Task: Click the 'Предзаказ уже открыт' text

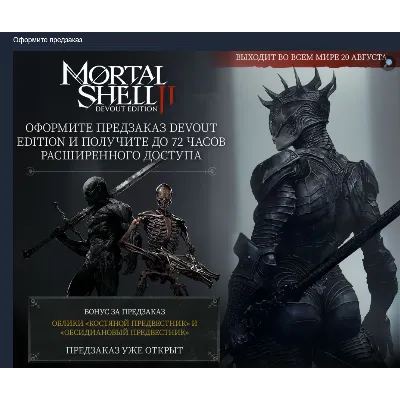Action: point(125,350)
